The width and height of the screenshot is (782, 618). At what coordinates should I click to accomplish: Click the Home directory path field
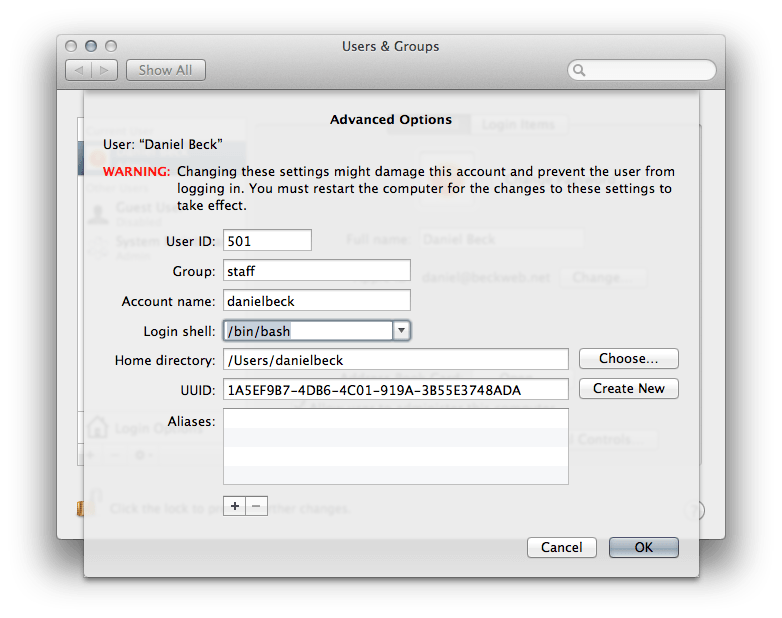[395, 359]
